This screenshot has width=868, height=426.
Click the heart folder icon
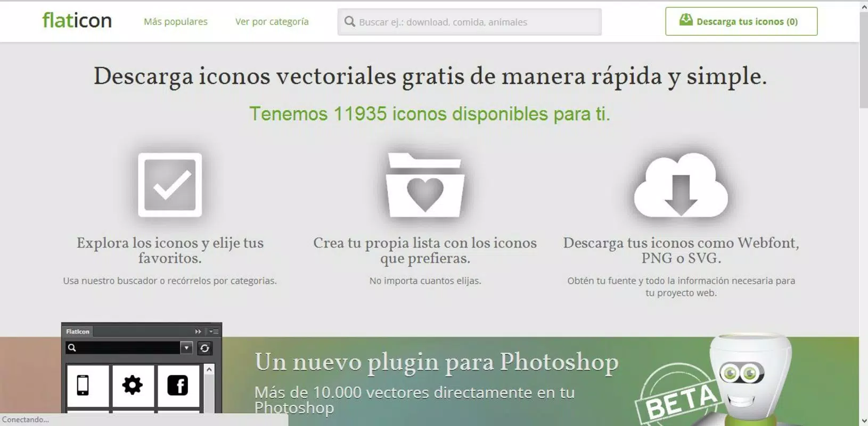point(425,185)
